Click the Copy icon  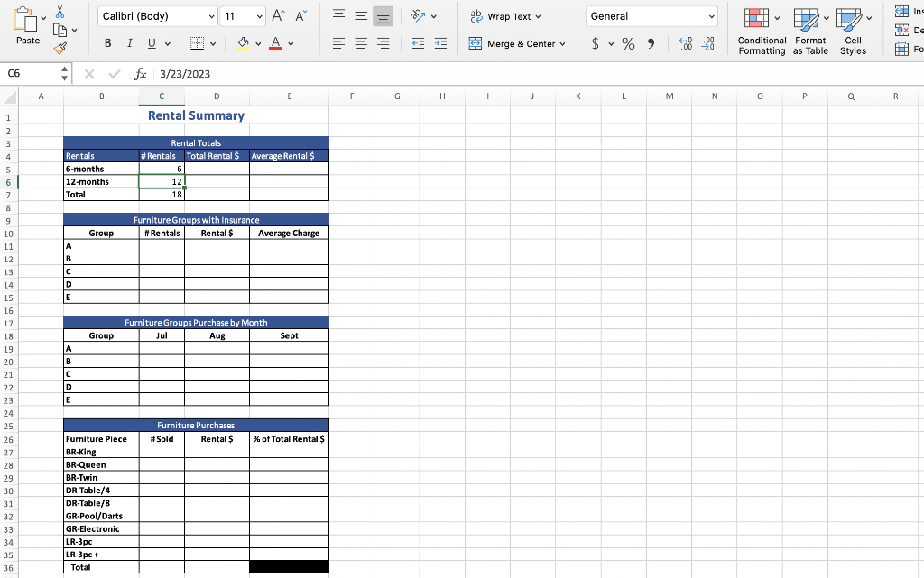click(60, 30)
